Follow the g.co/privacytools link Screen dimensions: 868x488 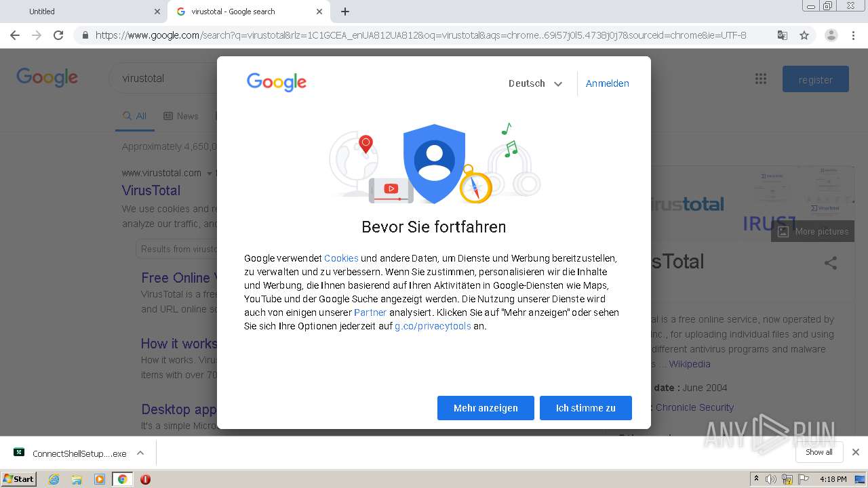pos(433,326)
